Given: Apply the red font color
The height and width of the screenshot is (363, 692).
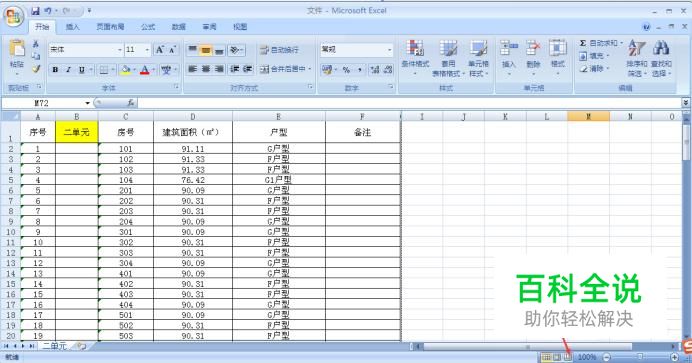Looking at the screenshot, I should pyautogui.click(x=144, y=70).
